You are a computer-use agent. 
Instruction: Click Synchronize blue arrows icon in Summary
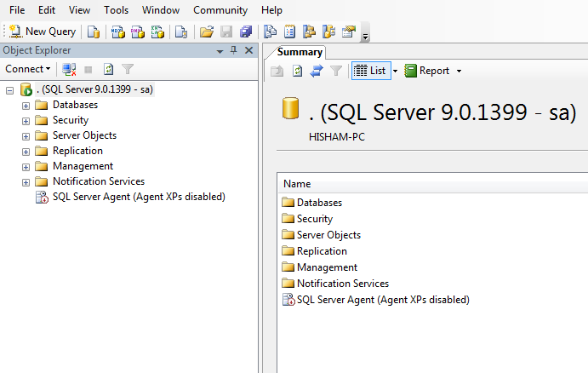point(317,71)
